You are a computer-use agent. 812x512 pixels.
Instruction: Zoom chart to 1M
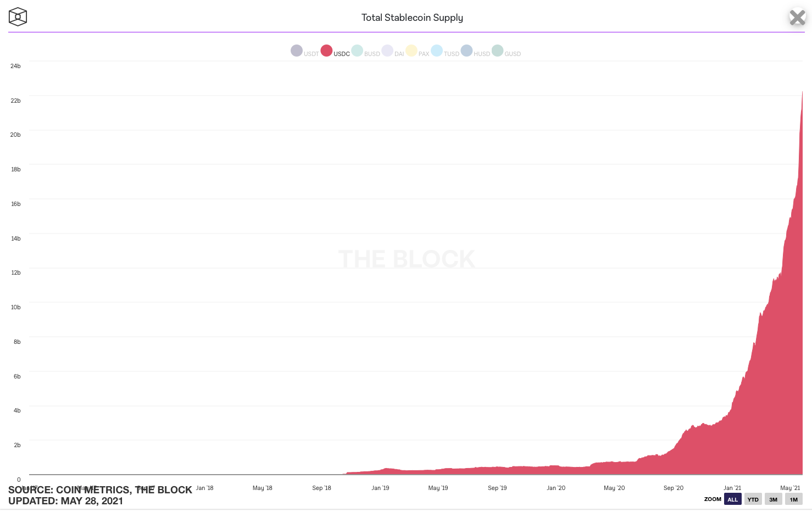pos(793,499)
